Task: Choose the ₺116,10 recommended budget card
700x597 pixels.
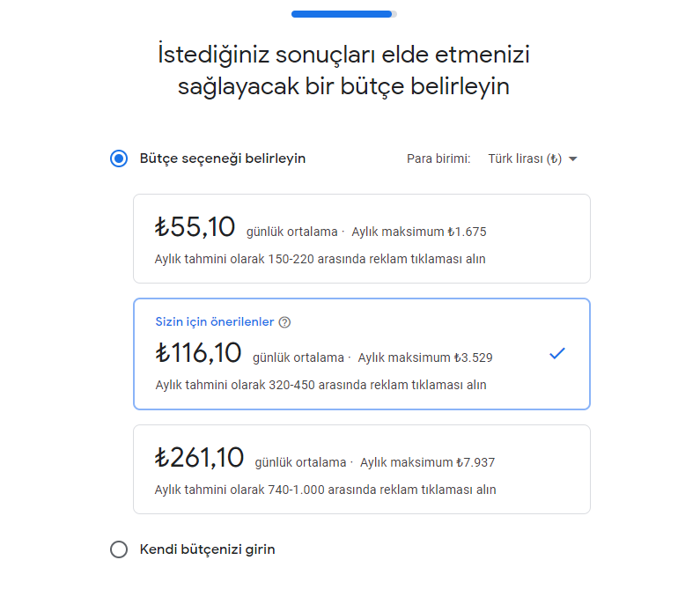Action: pyautogui.click(x=361, y=354)
